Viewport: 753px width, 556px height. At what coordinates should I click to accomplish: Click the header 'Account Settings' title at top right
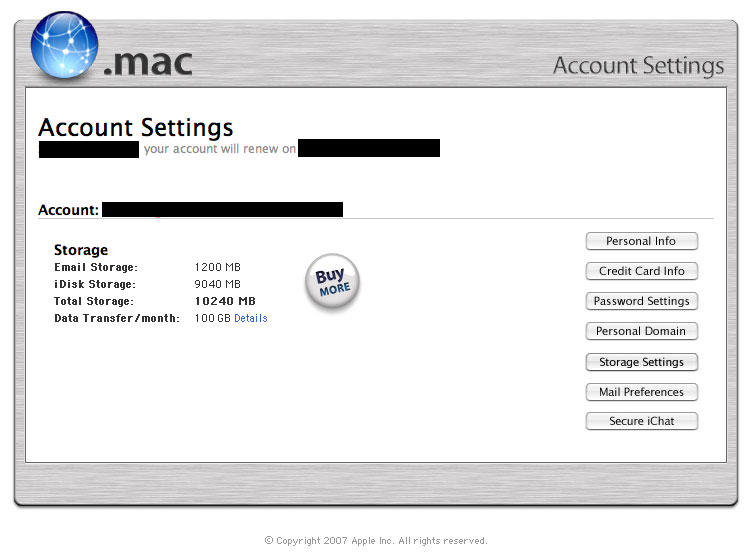tap(638, 66)
